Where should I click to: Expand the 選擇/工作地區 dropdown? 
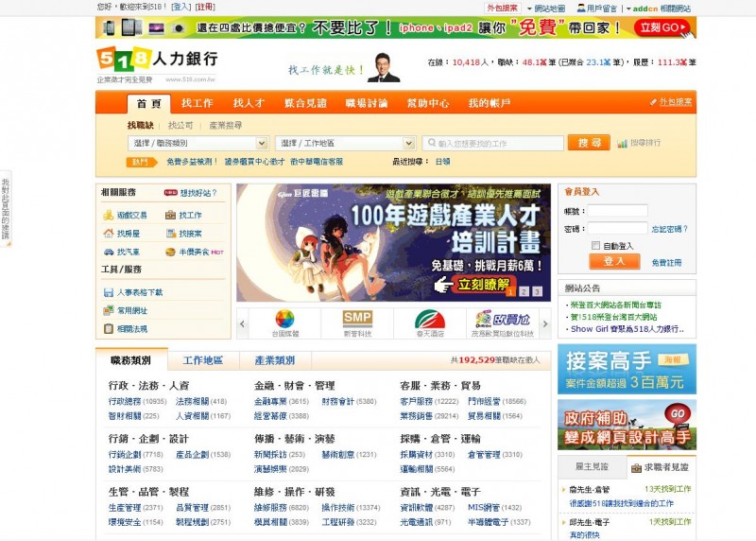click(x=345, y=144)
